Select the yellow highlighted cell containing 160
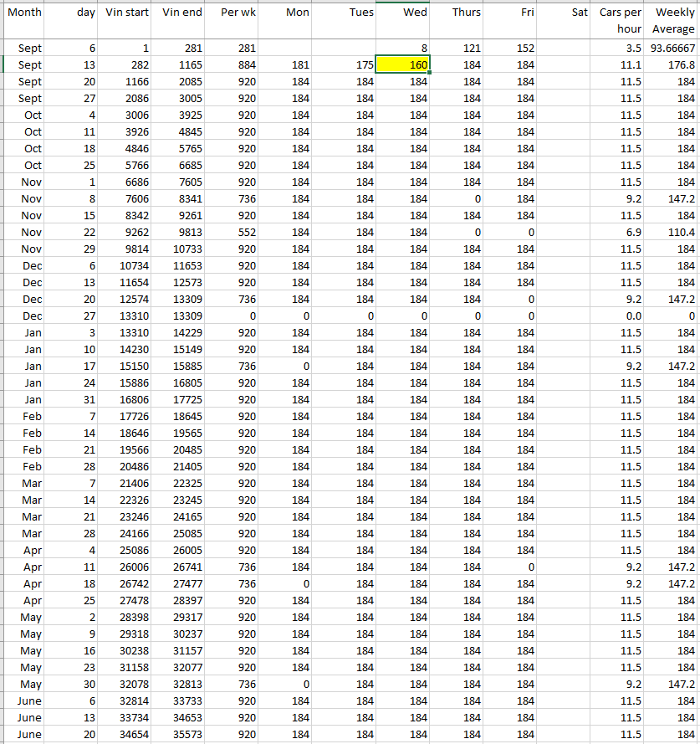Screen dimensions: 700x744 (403, 64)
